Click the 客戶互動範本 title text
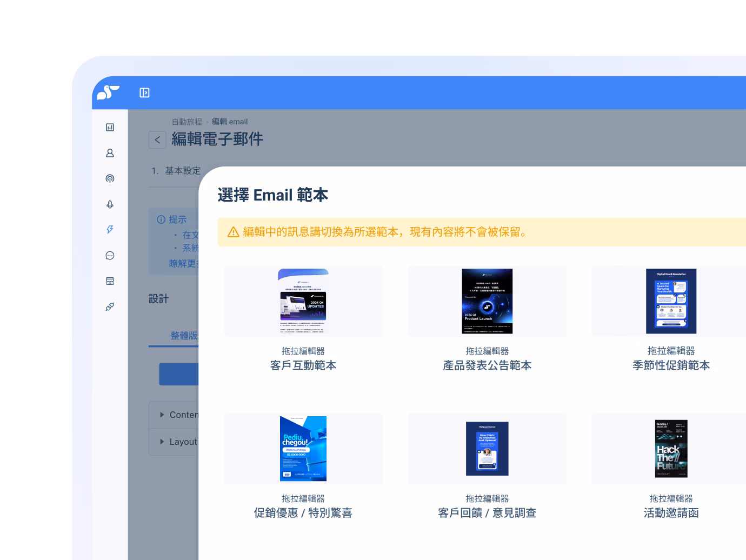Image resolution: width=746 pixels, height=560 pixels. pyautogui.click(x=303, y=365)
